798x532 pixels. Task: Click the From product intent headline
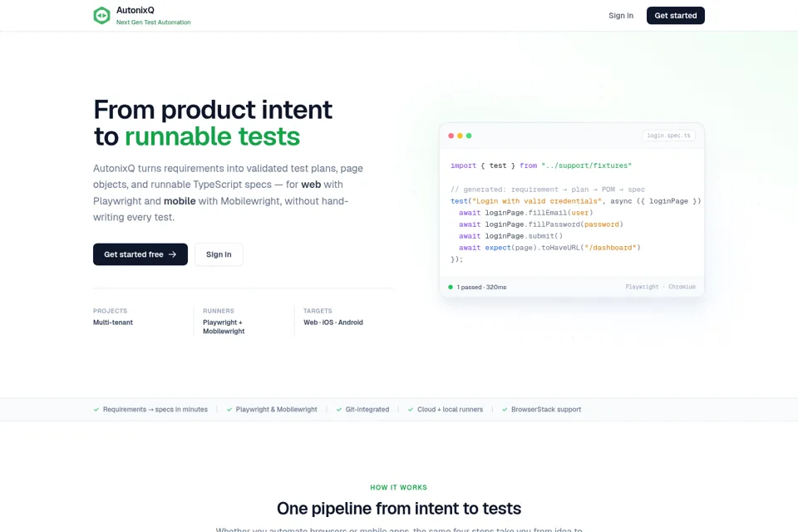213,110
